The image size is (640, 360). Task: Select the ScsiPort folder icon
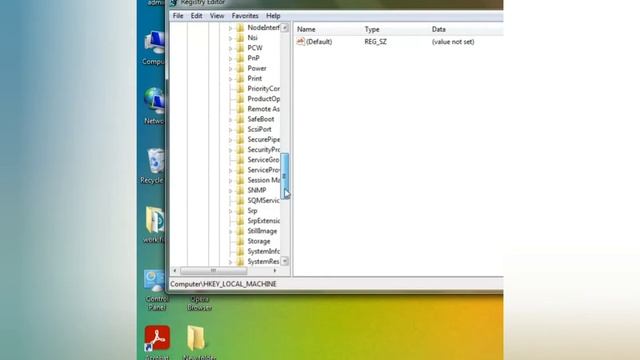click(240, 129)
